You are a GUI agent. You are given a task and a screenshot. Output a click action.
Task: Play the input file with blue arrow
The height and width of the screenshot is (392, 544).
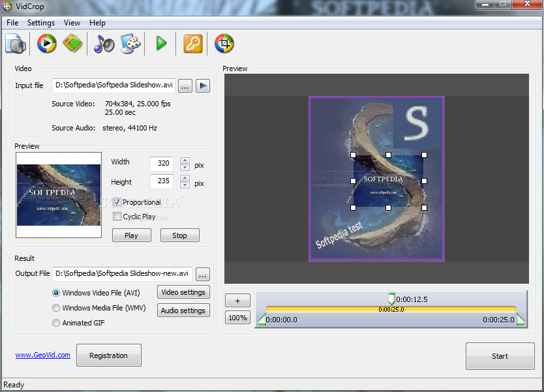tap(203, 85)
